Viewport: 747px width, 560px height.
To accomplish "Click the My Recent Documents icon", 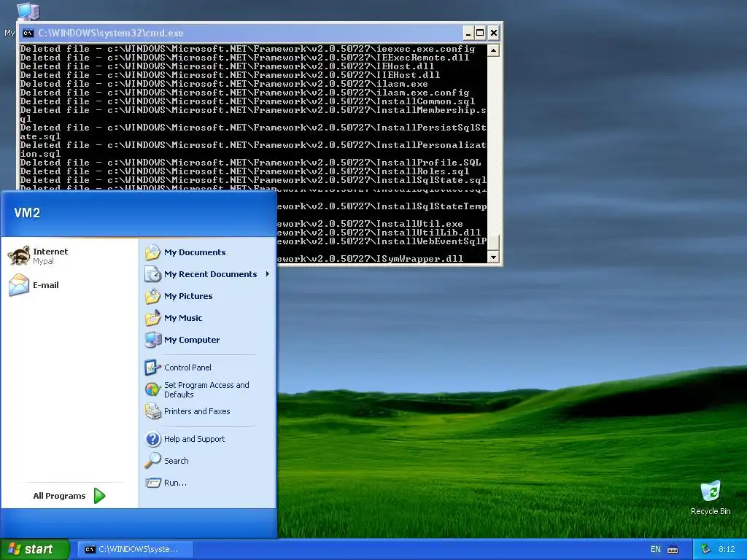I will tap(153, 274).
